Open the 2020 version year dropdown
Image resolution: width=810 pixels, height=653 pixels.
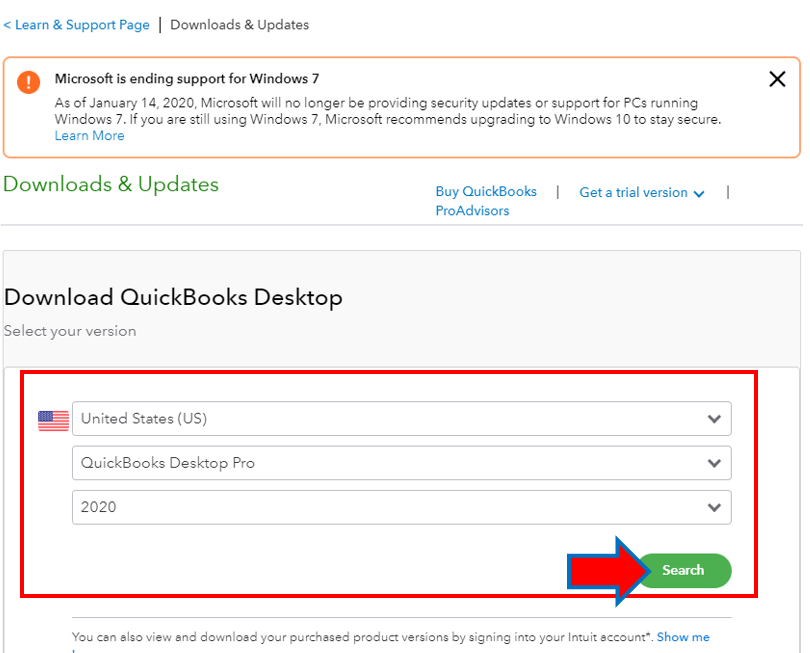tap(401, 507)
